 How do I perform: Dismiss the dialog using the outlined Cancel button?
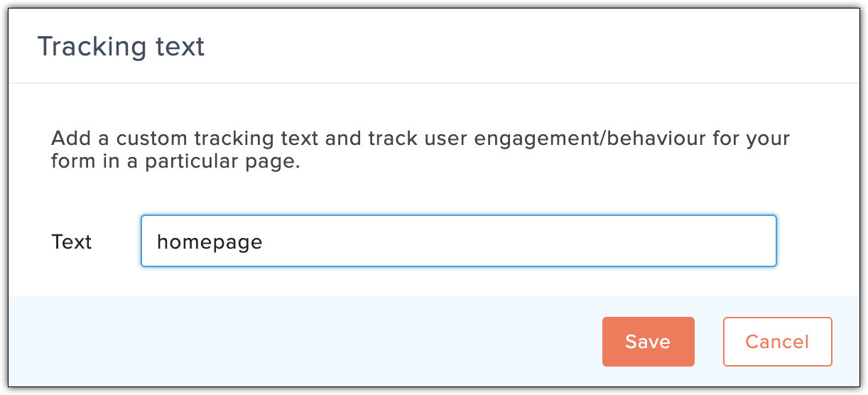tap(777, 342)
